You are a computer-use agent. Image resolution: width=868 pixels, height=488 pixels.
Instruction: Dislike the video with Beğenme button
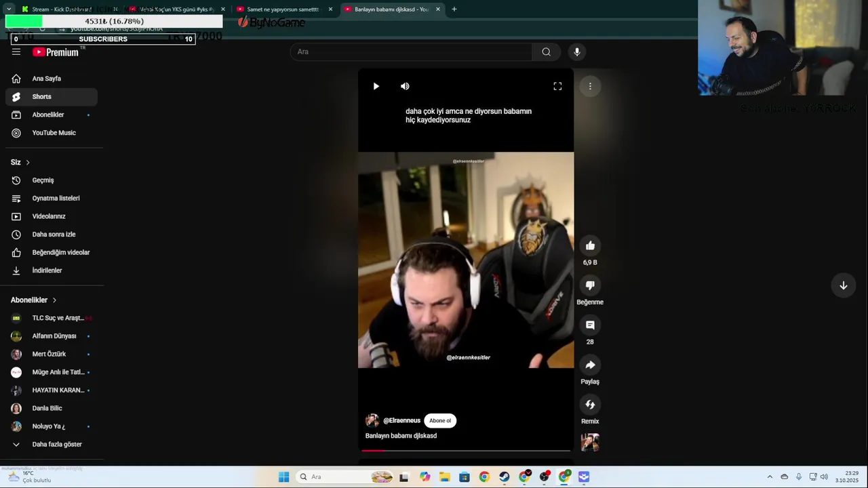click(x=590, y=285)
